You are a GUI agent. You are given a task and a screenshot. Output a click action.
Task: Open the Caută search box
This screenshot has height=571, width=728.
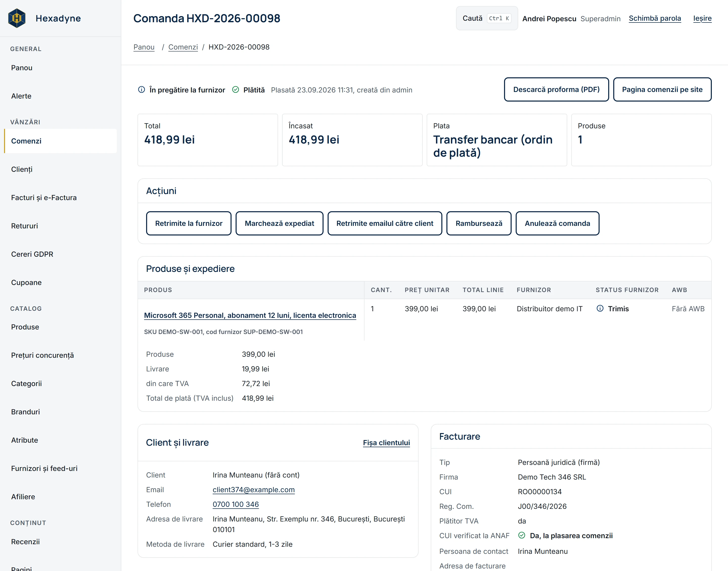[x=487, y=18]
